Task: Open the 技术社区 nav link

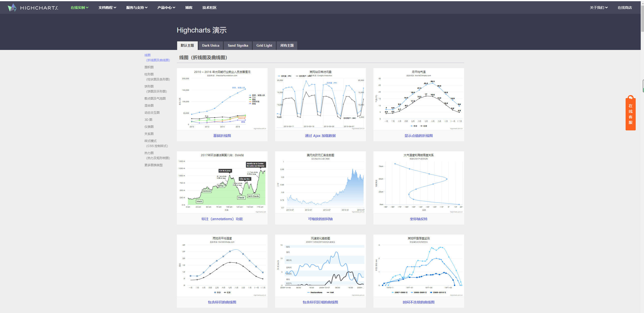Action: point(209,8)
